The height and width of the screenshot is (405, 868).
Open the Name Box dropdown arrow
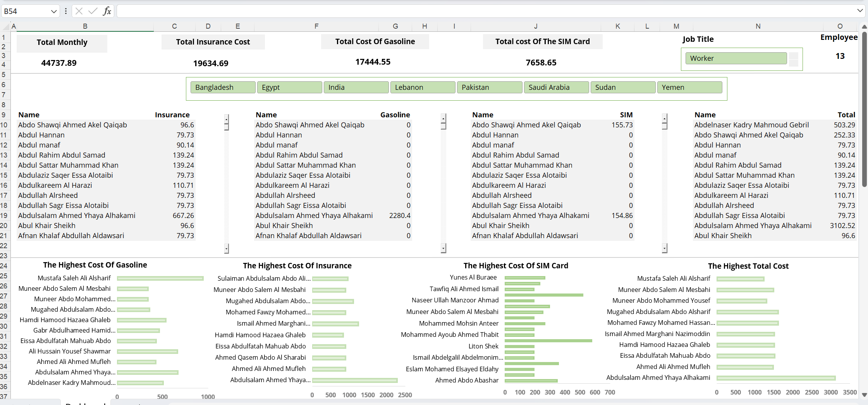tap(54, 12)
